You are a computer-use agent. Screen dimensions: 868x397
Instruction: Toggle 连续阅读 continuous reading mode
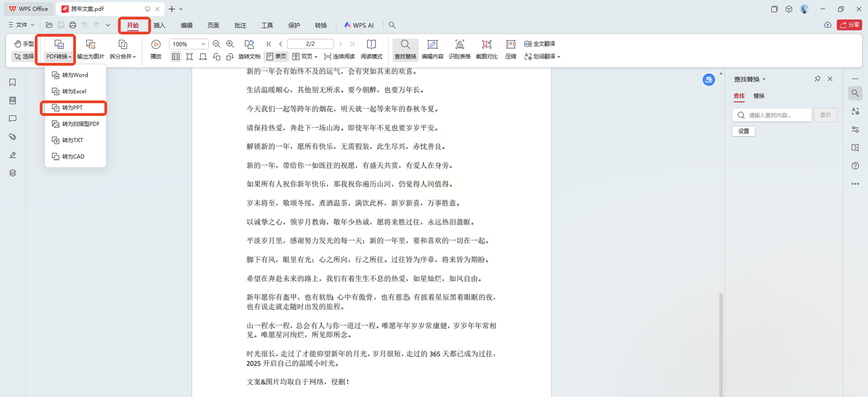click(x=339, y=56)
